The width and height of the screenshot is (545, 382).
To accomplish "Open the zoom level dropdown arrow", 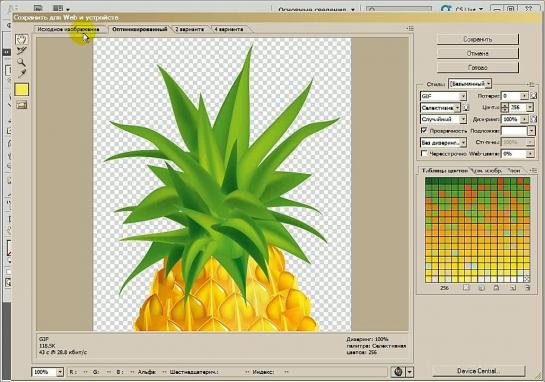I will coord(60,372).
